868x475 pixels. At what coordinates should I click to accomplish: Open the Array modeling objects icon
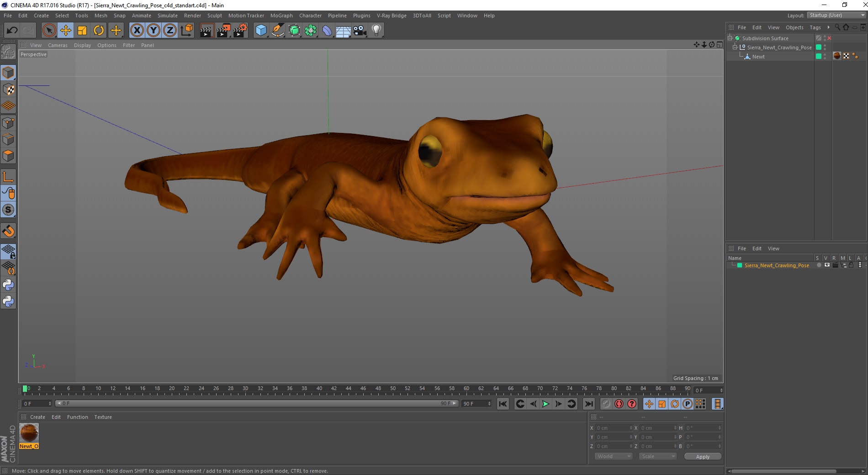pos(311,31)
